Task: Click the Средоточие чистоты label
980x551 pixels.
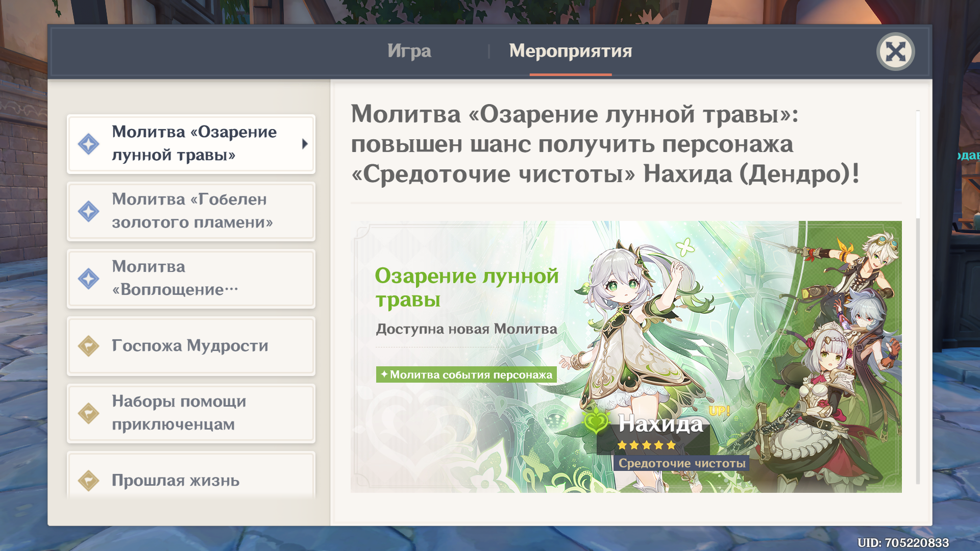Action: (682, 463)
